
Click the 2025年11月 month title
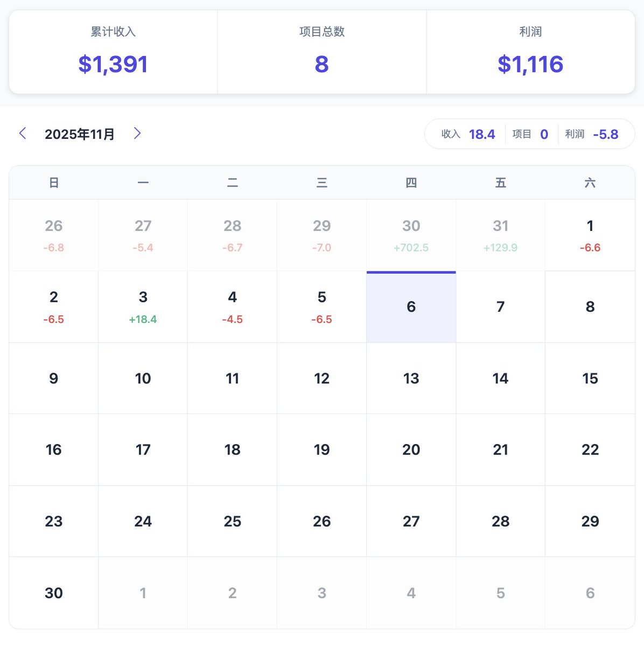(80, 134)
